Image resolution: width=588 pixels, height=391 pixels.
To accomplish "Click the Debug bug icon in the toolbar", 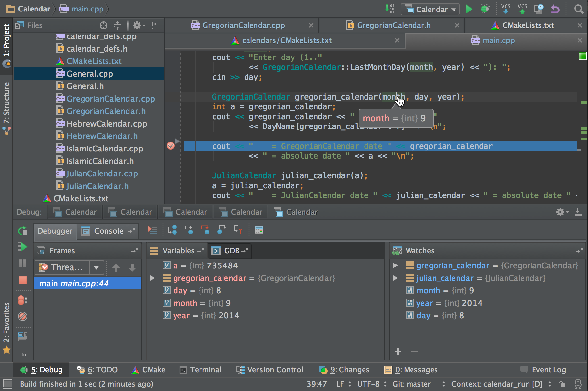I will pyautogui.click(x=485, y=9).
